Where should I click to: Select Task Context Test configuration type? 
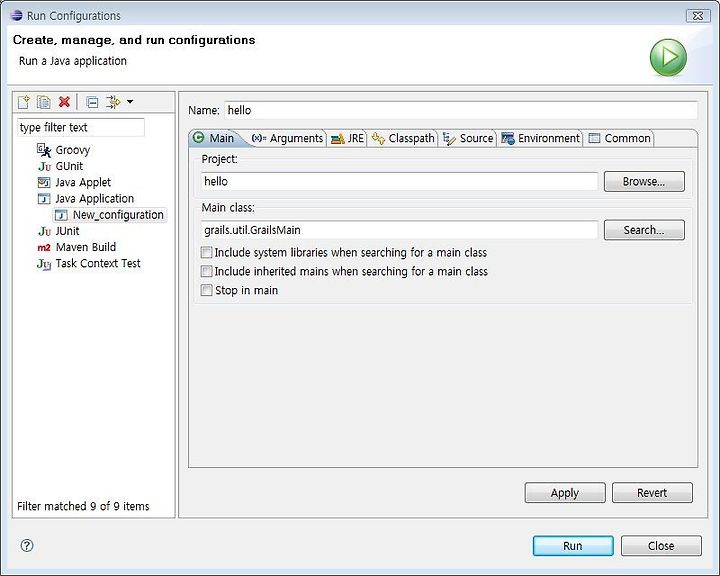[x=98, y=263]
